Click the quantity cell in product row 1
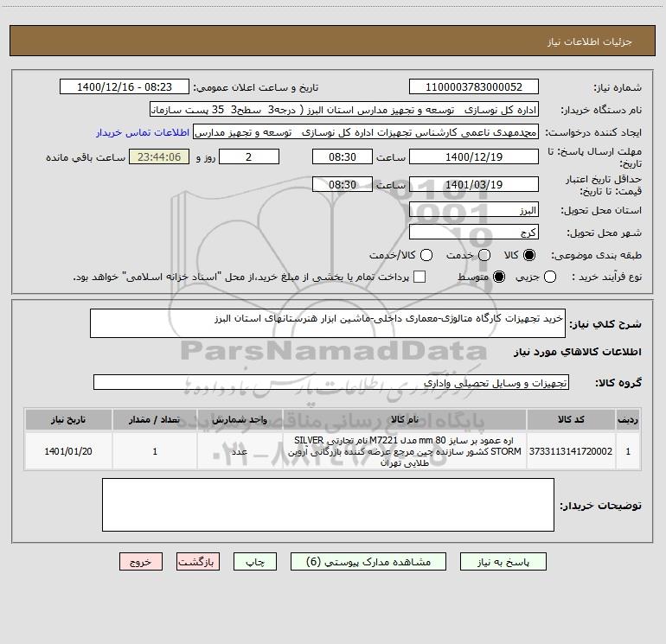 (x=155, y=451)
